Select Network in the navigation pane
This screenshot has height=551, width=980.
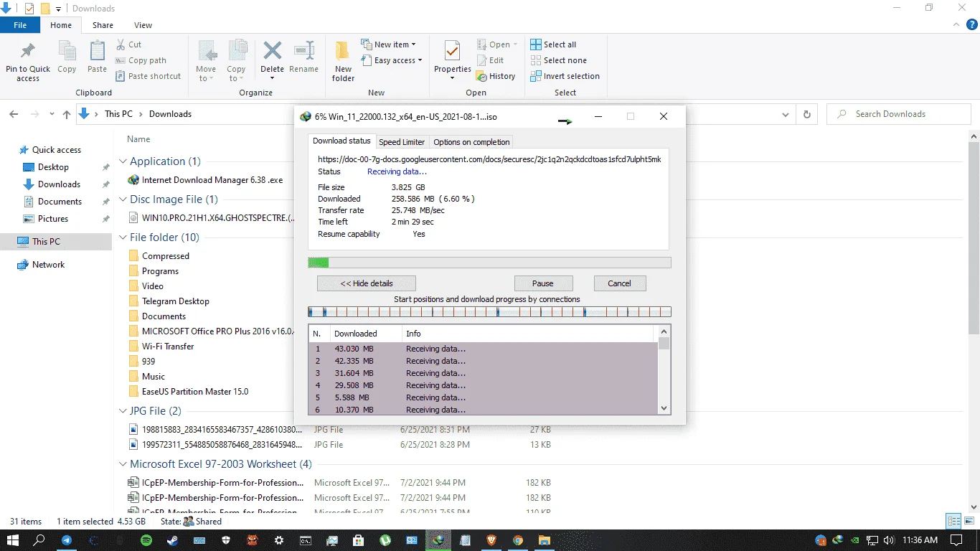coord(49,265)
